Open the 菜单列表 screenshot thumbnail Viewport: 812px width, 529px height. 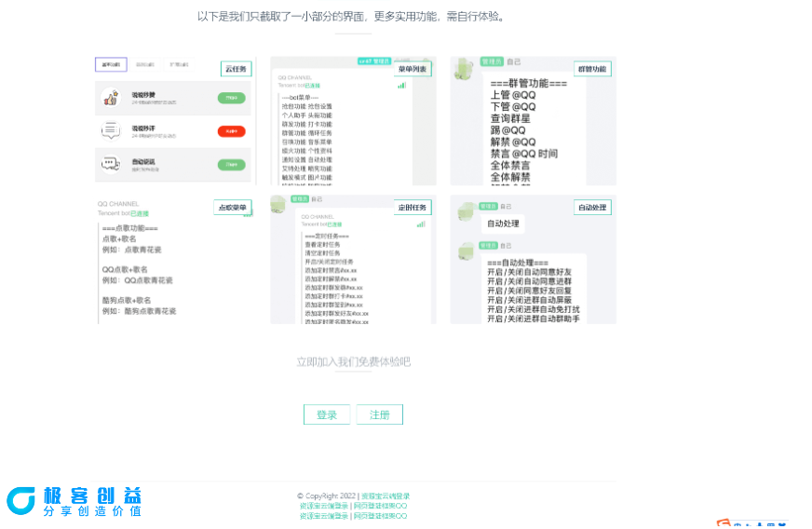coord(353,121)
